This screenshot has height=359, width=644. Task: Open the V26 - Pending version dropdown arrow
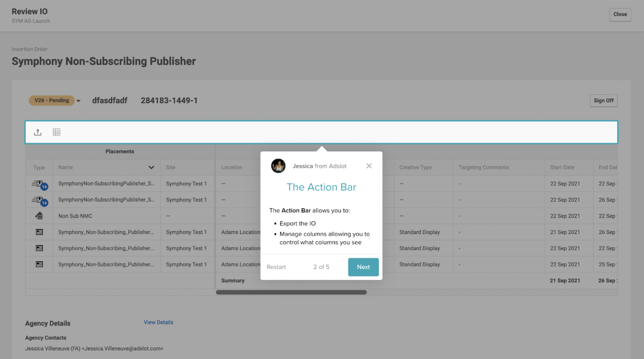(x=79, y=101)
